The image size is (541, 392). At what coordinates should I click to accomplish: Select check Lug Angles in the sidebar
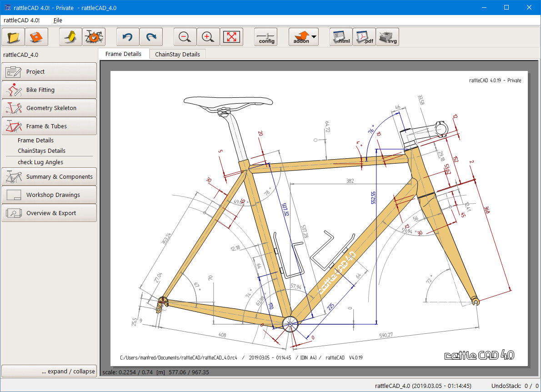[40, 162]
